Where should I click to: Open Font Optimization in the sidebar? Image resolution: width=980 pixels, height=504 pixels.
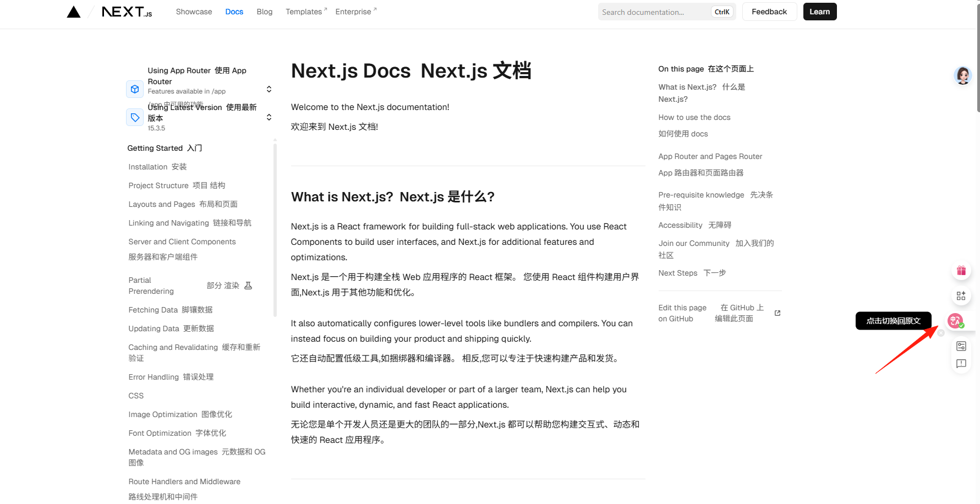[x=177, y=433]
